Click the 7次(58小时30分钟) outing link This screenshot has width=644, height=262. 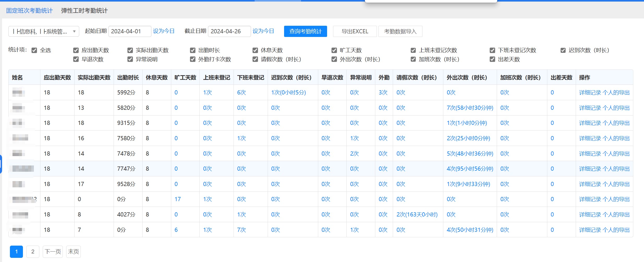[470, 108]
